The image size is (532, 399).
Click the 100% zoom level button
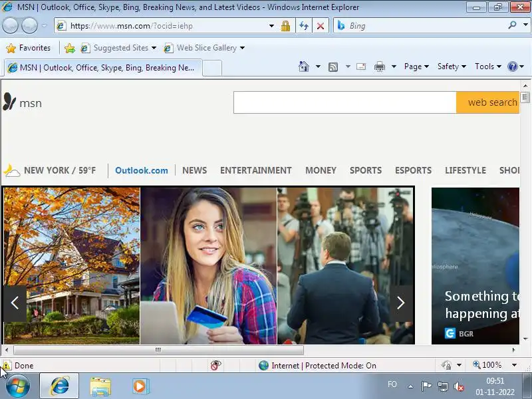[x=487, y=365]
